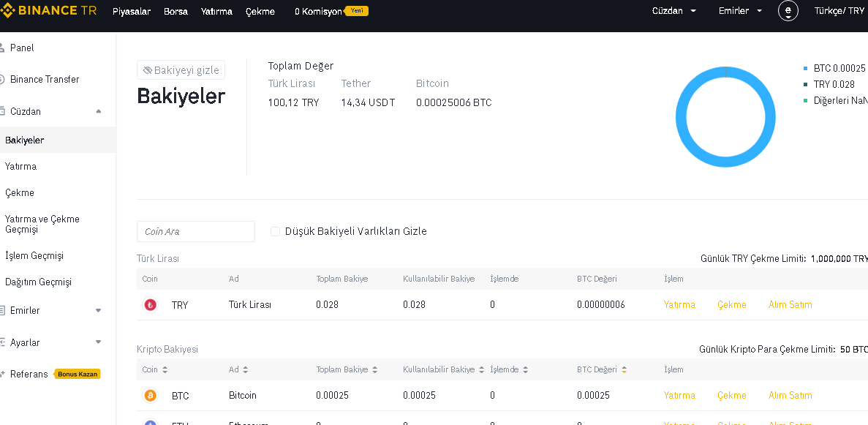The image size is (868, 425).
Task: Collapse the Cüzdan sidebar section
Action: (x=99, y=111)
